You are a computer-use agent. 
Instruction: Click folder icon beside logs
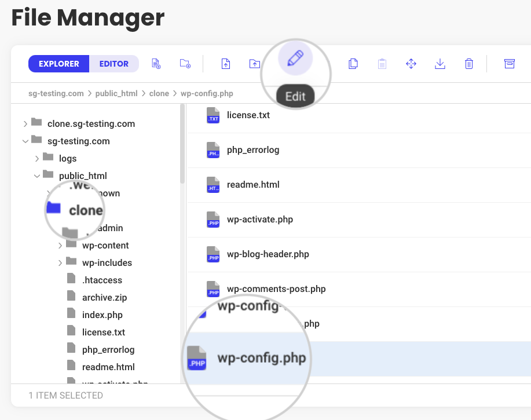[48, 157]
